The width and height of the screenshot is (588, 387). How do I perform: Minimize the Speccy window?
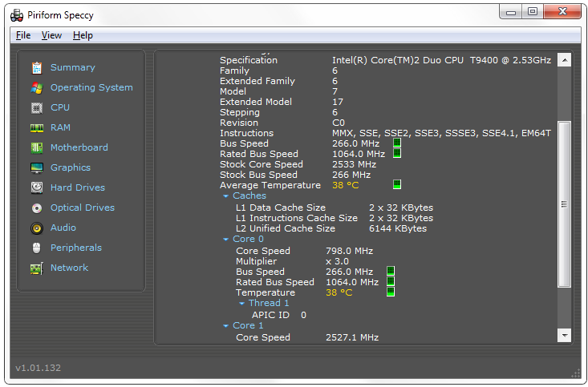pyautogui.click(x=511, y=12)
